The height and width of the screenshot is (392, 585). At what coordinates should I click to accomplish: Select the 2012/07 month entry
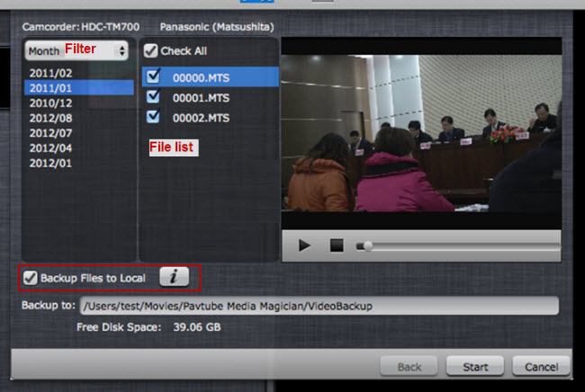point(50,133)
